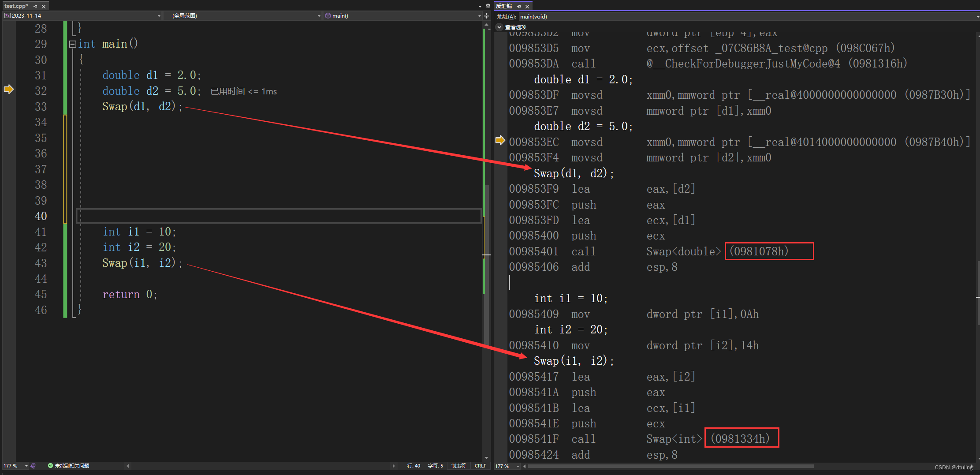Click the 未找到相关问题 status indicator
Viewport: 980px width, 475px height.
coord(72,466)
